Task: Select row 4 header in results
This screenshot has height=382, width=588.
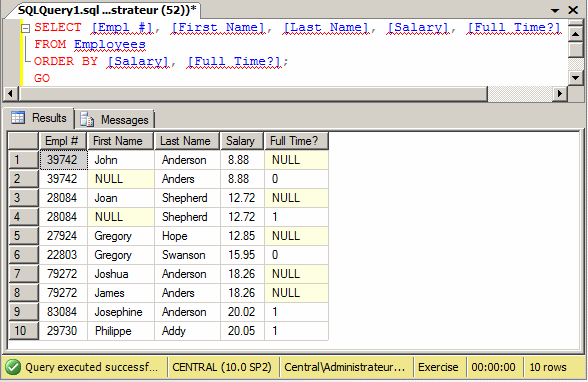Action: pos(23,217)
